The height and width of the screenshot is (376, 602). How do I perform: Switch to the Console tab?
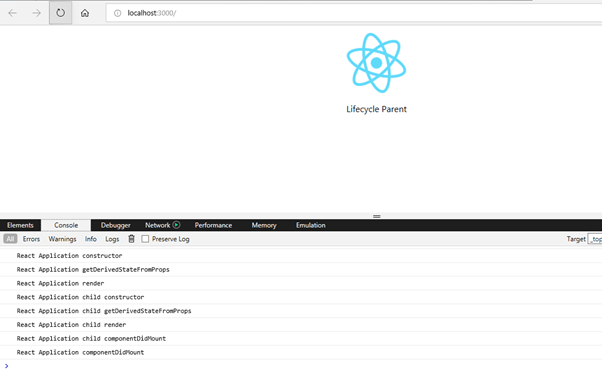pos(66,225)
